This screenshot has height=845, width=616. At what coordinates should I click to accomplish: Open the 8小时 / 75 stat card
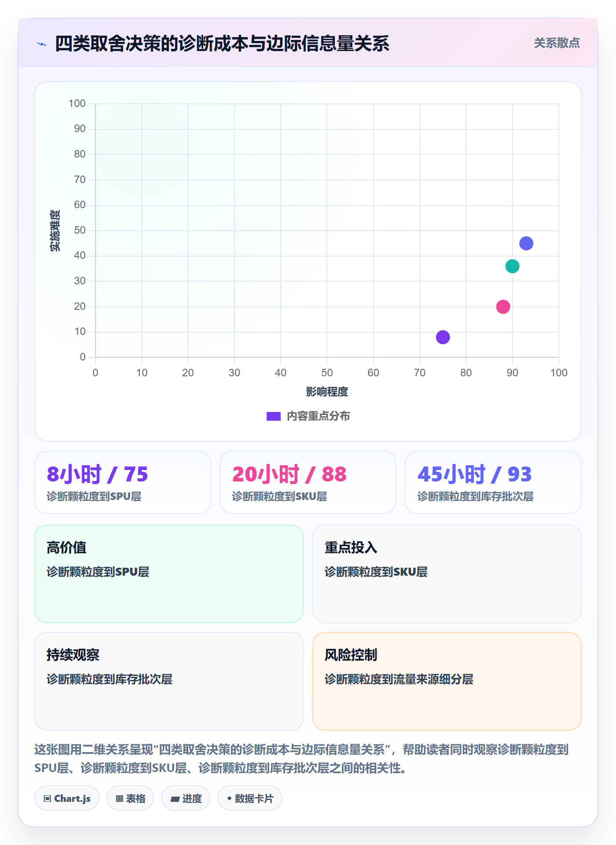click(x=123, y=482)
